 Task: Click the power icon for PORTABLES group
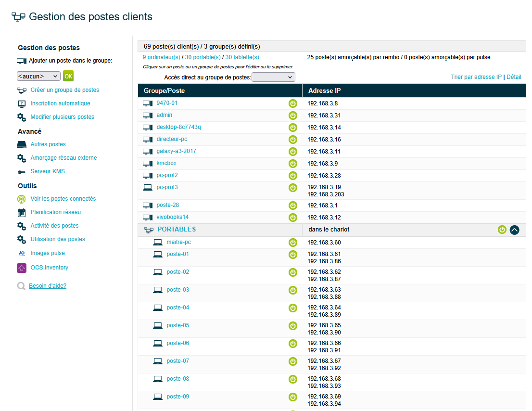[502, 230]
